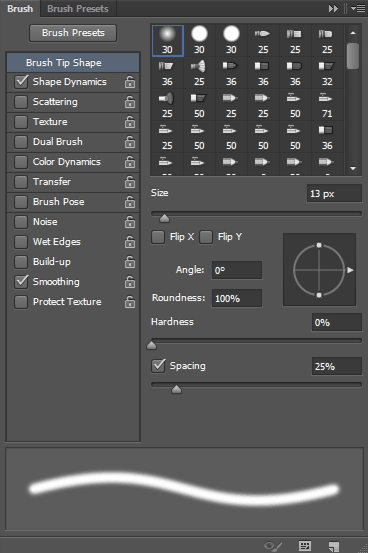368x553 pixels.
Task: Click the Spacing percentage field
Action: coord(337,366)
